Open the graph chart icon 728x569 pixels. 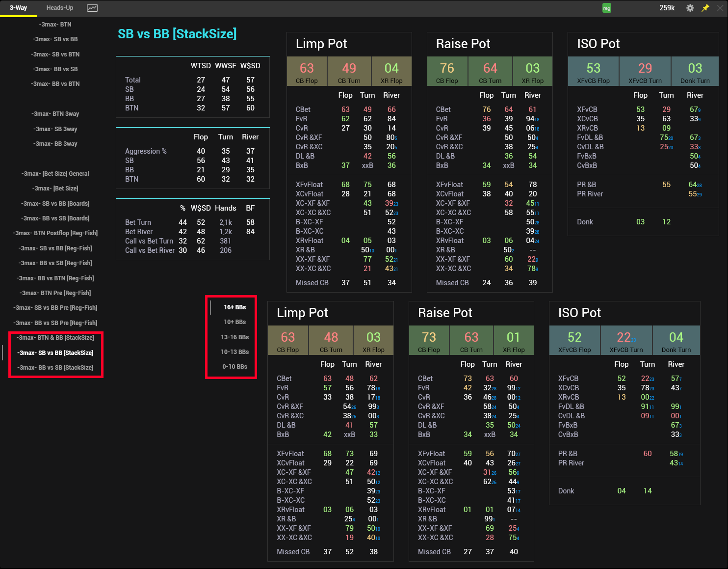pos(92,8)
